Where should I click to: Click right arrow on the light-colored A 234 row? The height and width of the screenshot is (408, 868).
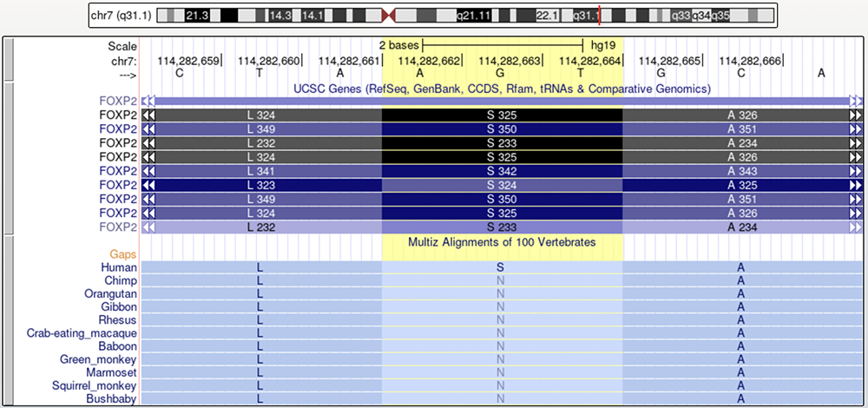[856, 227]
